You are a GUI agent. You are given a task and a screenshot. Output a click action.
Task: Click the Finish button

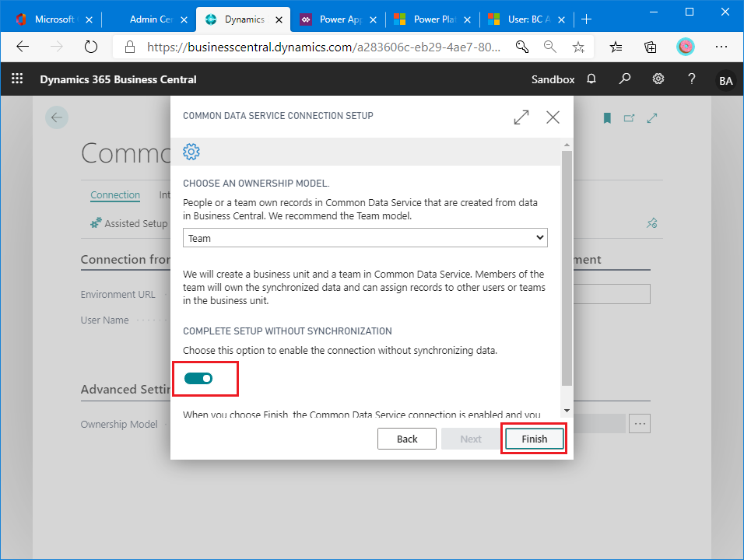[x=535, y=439]
